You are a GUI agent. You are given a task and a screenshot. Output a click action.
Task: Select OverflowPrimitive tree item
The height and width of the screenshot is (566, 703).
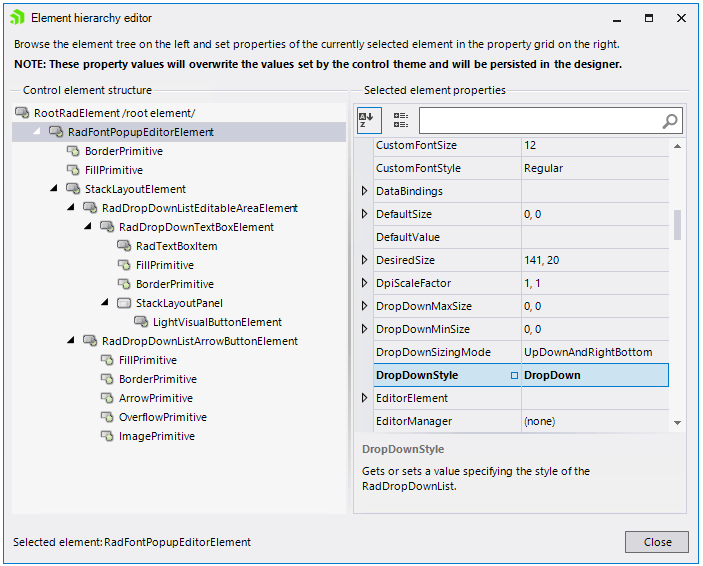[x=163, y=417]
